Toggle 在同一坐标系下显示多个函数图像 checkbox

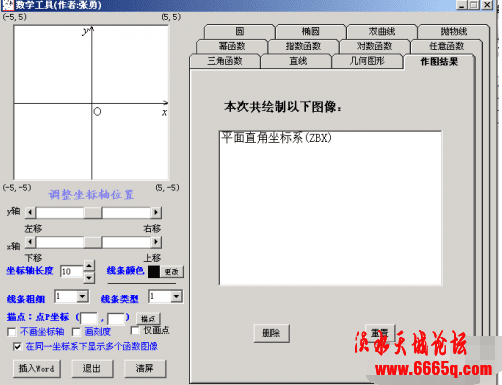point(17,347)
